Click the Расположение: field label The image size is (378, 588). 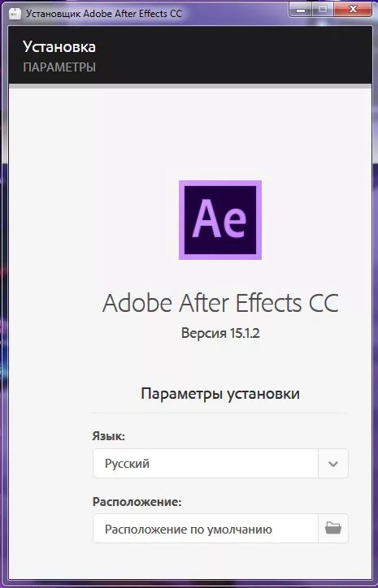click(137, 502)
